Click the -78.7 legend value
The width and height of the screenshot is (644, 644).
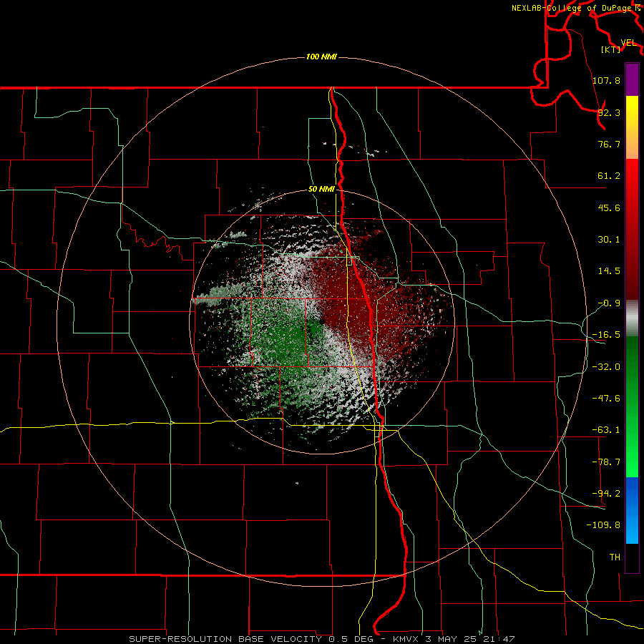pos(606,462)
